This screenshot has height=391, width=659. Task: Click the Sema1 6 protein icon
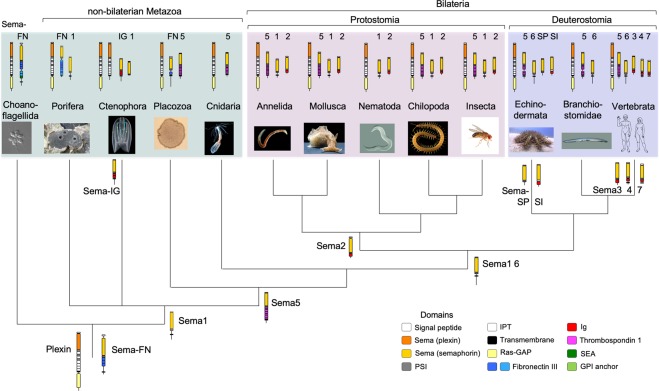[476, 270]
